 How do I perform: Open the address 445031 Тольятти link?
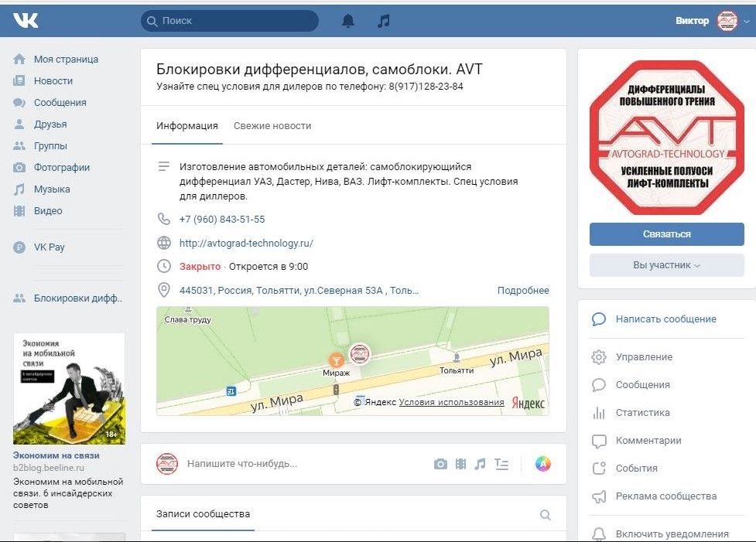click(x=299, y=291)
